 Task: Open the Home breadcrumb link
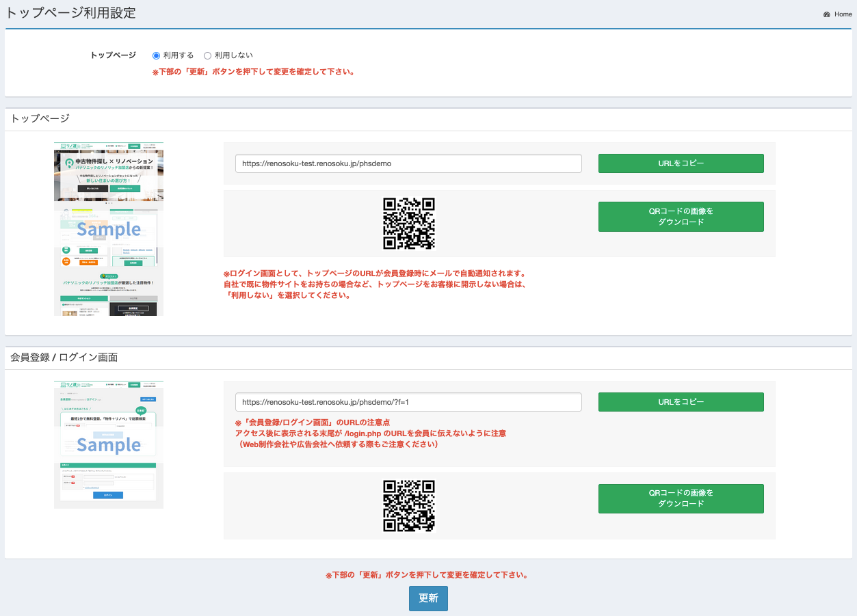(x=843, y=14)
